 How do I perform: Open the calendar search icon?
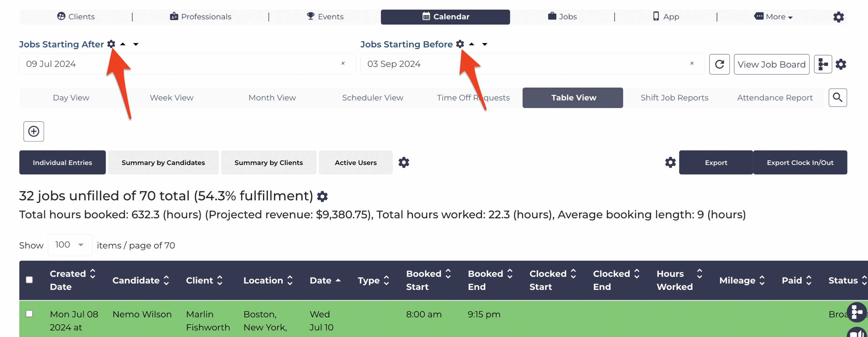tap(838, 97)
